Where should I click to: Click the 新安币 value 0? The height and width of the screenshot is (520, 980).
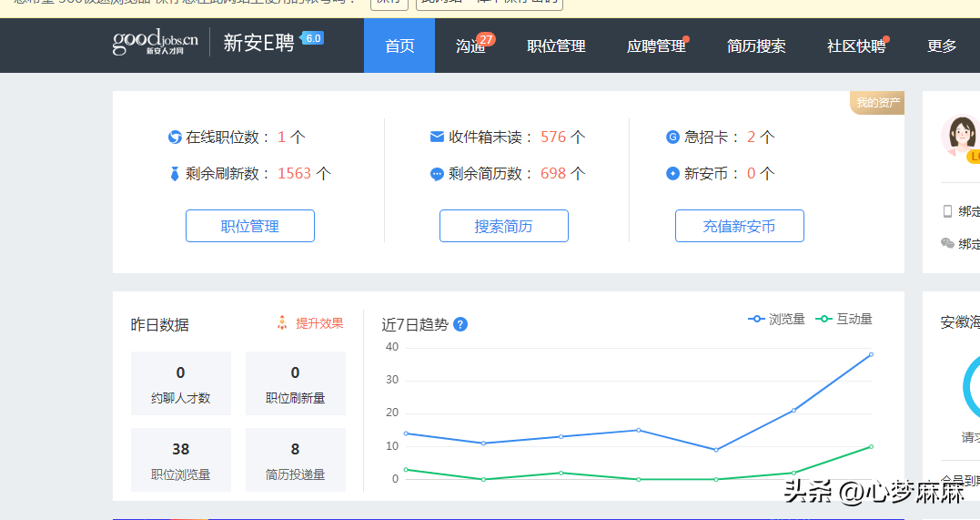click(x=752, y=173)
